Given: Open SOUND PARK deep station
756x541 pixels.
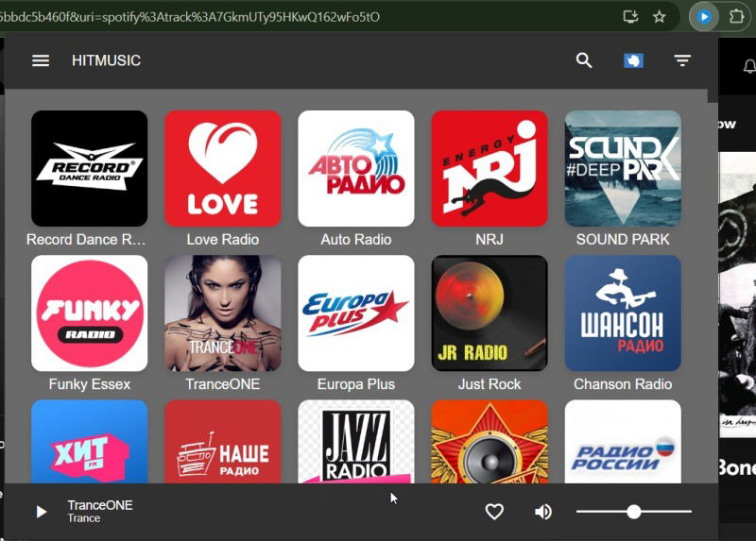Looking at the screenshot, I should coord(623,168).
